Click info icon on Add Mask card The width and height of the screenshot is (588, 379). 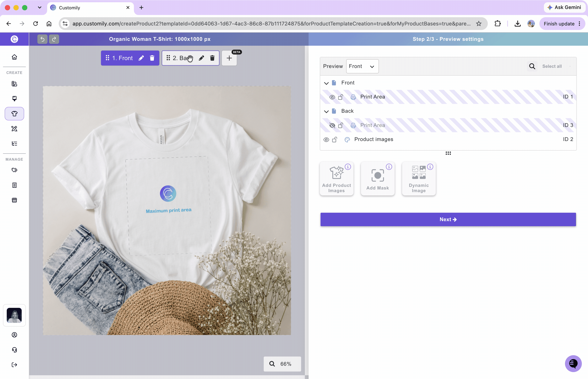(389, 167)
